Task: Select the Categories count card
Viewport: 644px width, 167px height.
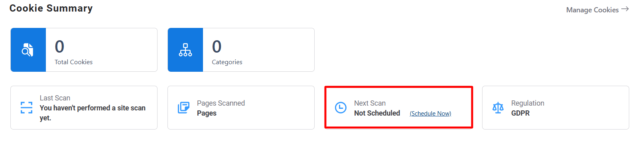Action: pos(241,50)
